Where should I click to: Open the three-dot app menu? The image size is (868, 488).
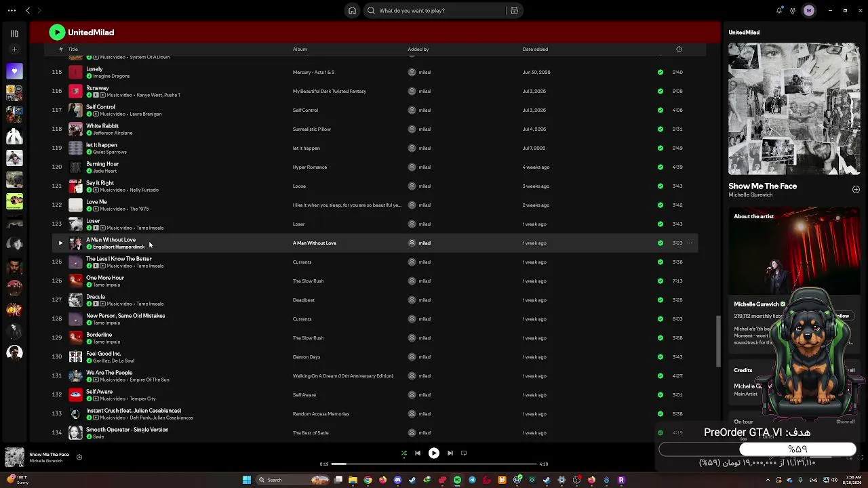tap(12, 11)
